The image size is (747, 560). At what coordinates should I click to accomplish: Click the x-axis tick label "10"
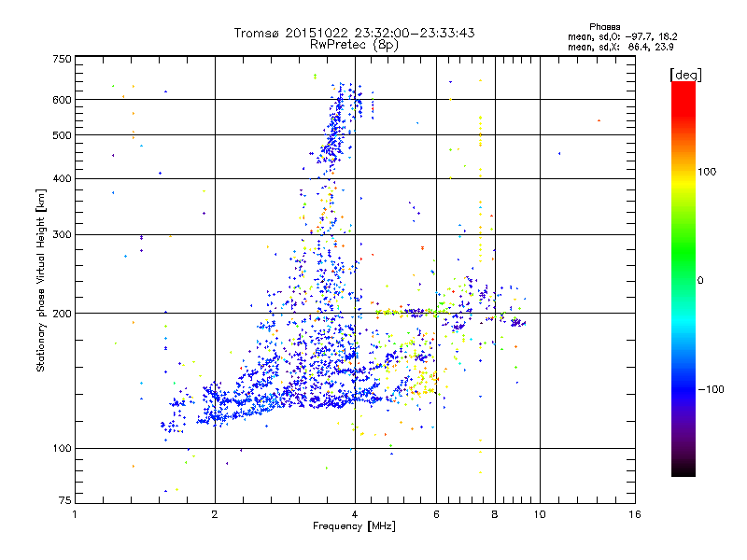tap(540, 514)
